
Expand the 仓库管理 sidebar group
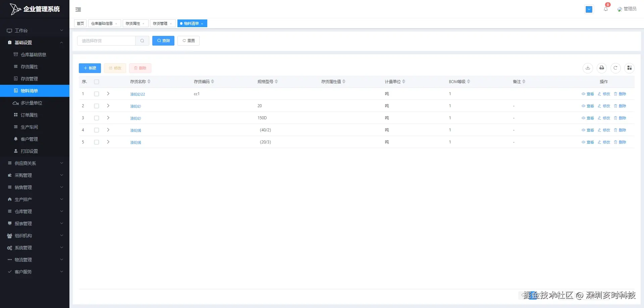tap(35, 211)
